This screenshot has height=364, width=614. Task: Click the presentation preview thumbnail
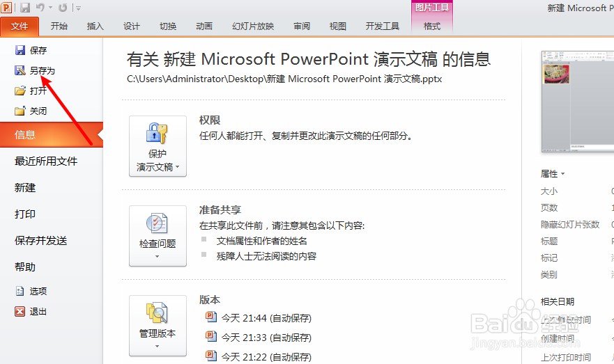coord(578,101)
